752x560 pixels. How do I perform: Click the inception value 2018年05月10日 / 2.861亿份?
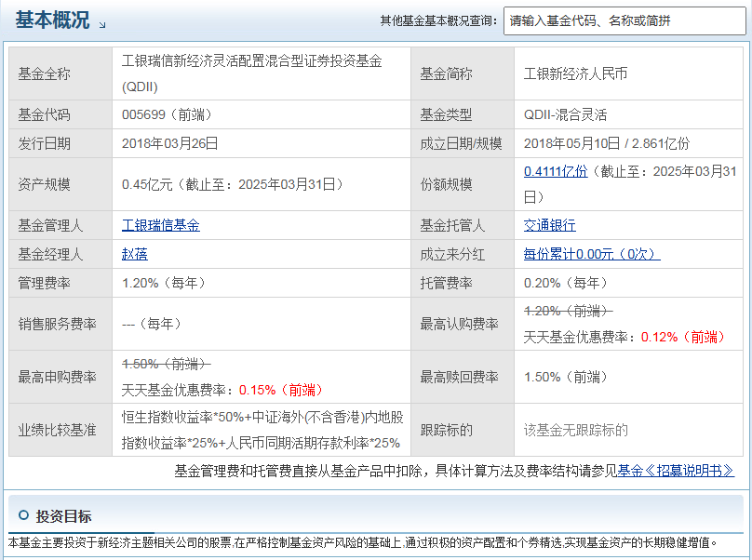click(607, 144)
